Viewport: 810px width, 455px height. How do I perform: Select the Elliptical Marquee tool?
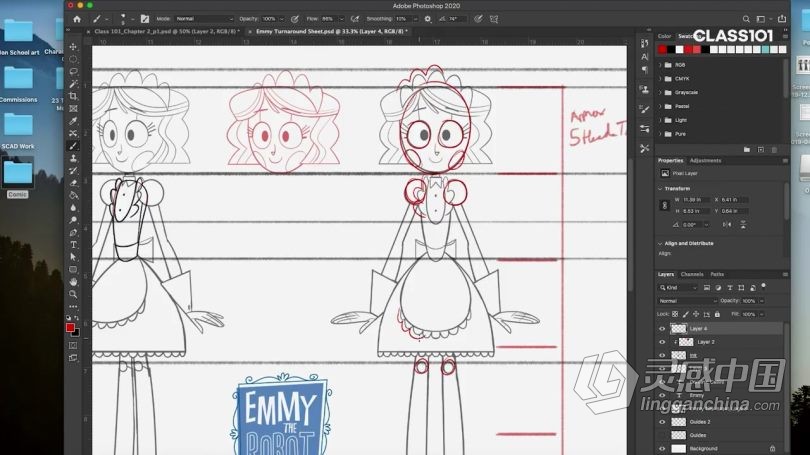[x=73, y=59]
